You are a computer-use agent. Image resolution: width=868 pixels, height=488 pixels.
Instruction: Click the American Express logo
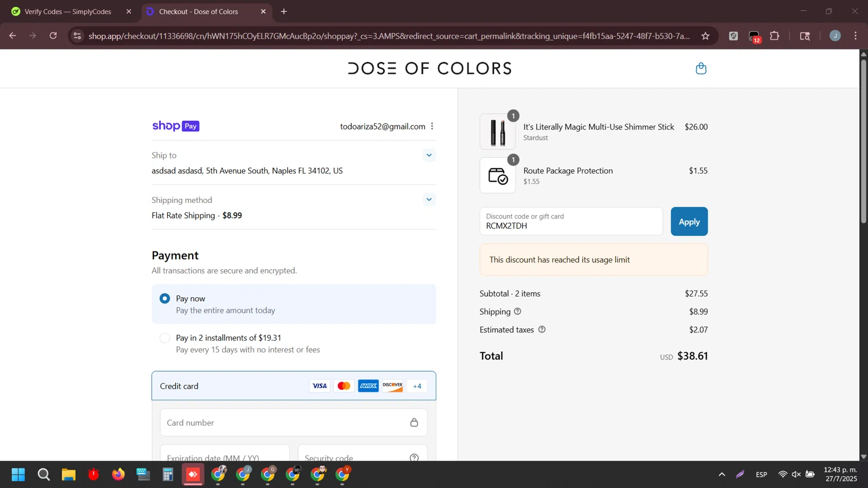tap(368, 386)
